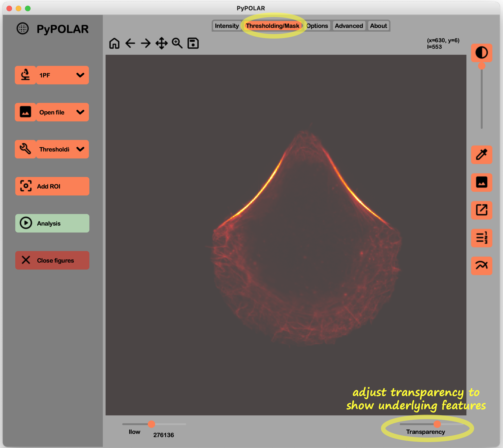The width and height of the screenshot is (503, 448).
Task: Click the forward arrow in toolbar
Action: (146, 43)
